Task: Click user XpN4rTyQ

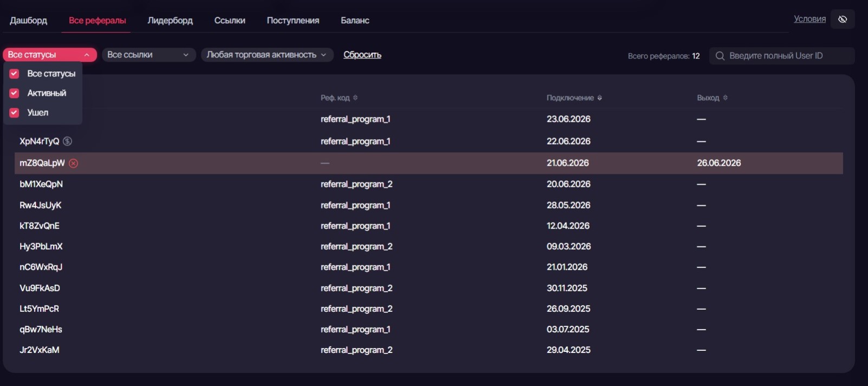Action: coord(39,141)
